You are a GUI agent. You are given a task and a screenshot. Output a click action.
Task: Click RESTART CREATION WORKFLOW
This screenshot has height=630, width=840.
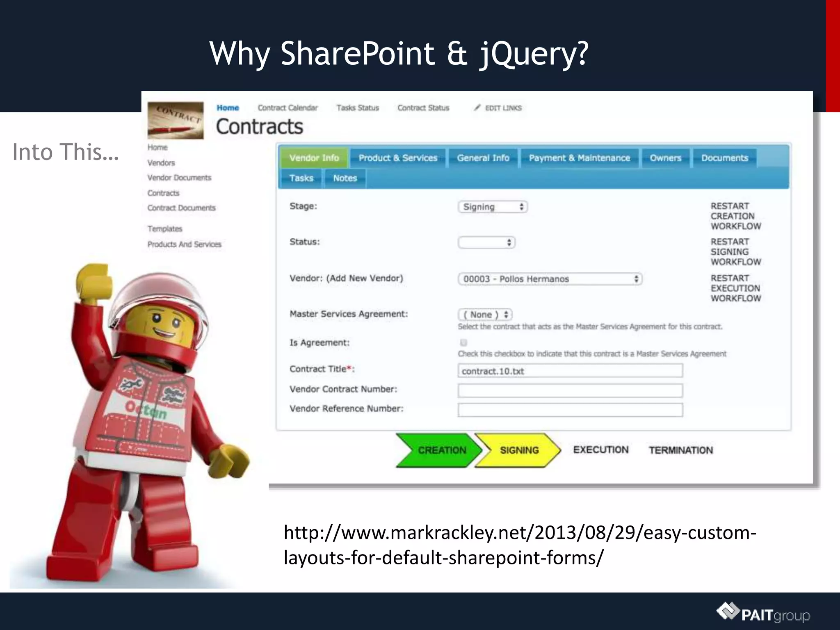tap(736, 216)
